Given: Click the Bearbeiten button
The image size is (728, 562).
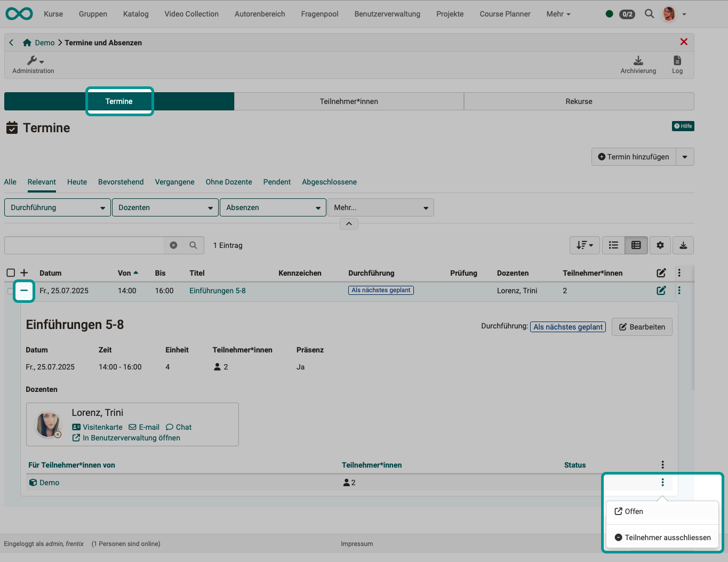Looking at the screenshot, I should click(x=642, y=327).
